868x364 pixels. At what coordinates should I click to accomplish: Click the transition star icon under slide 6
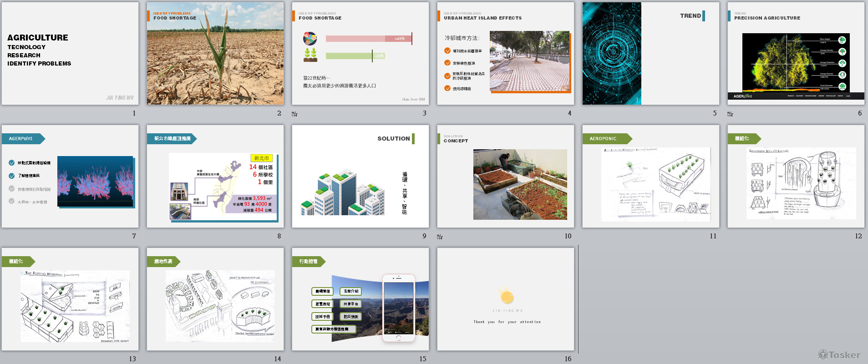[x=730, y=114]
